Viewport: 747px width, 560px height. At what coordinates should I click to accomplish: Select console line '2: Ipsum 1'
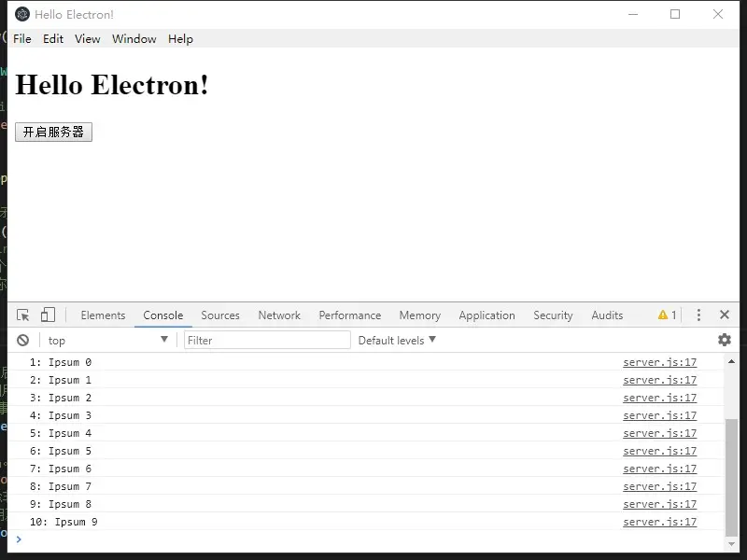coord(61,380)
